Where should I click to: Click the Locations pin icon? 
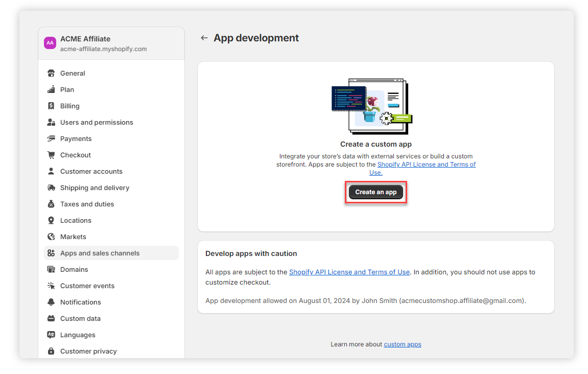(x=51, y=220)
